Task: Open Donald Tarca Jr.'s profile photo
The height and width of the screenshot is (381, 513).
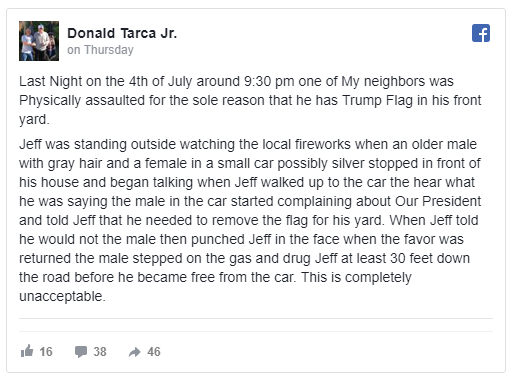Action: (x=39, y=41)
